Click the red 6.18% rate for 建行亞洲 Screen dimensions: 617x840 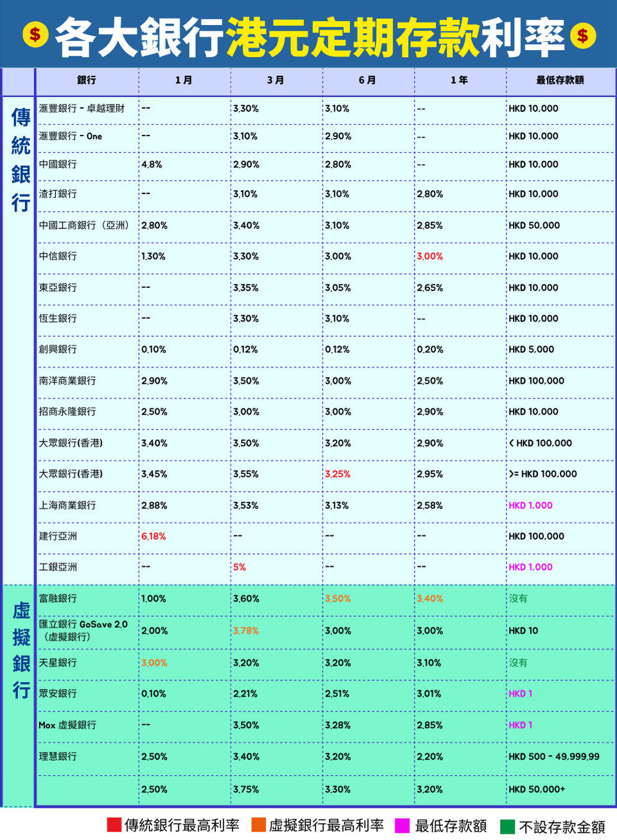coord(154,536)
